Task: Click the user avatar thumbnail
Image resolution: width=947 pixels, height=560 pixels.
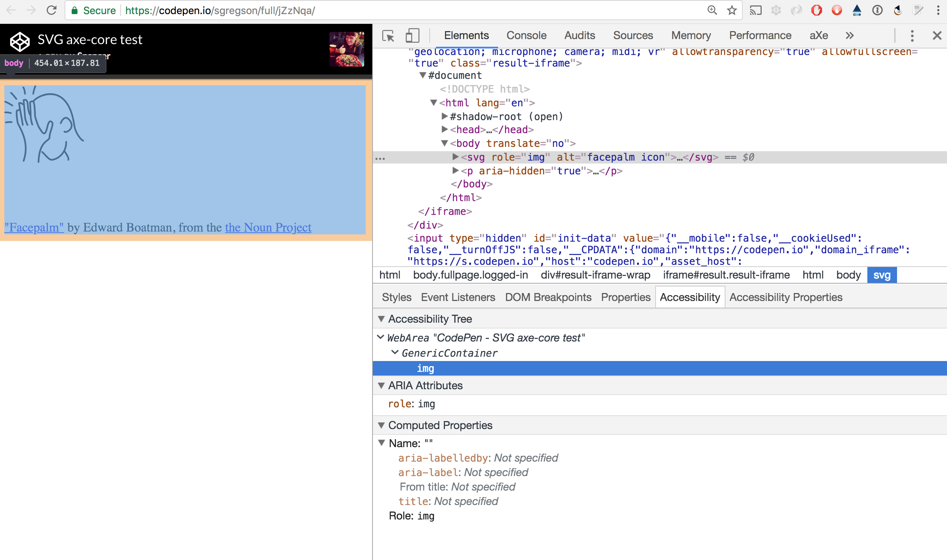Action: [x=347, y=49]
